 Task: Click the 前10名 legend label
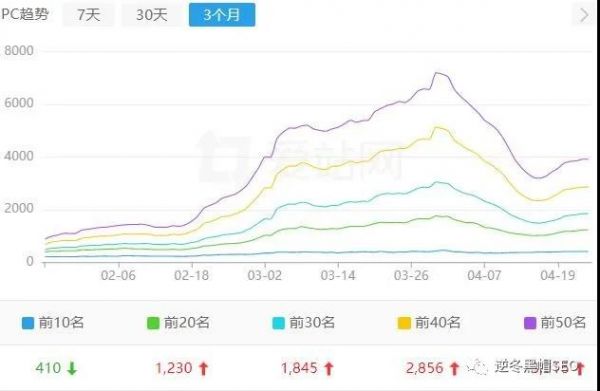61,323
